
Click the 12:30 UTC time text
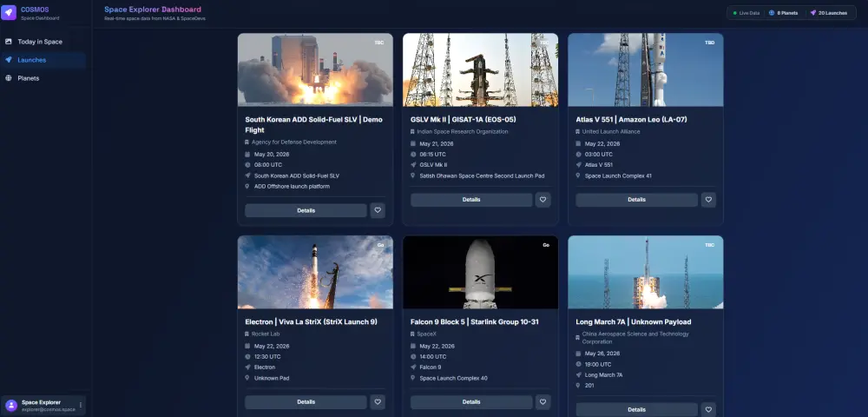click(x=268, y=357)
